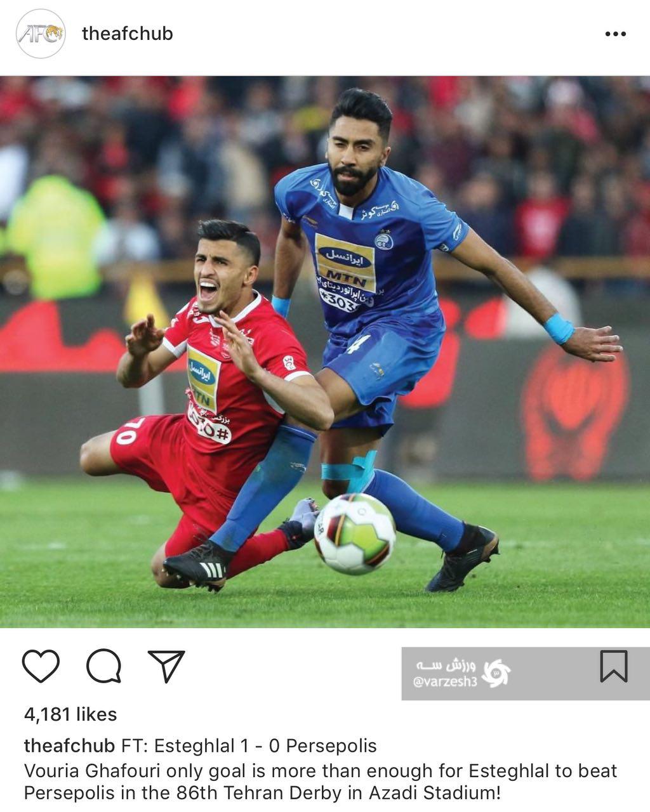Tap the caption text about Vouria Ghafouri
This screenshot has width=650, height=812.
pos(321,782)
